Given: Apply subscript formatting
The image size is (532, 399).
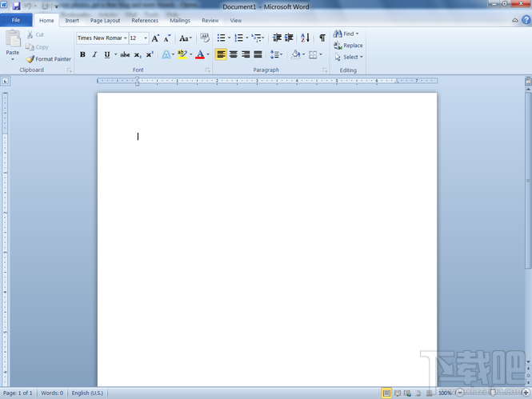Looking at the screenshot, I should (138, 54).
